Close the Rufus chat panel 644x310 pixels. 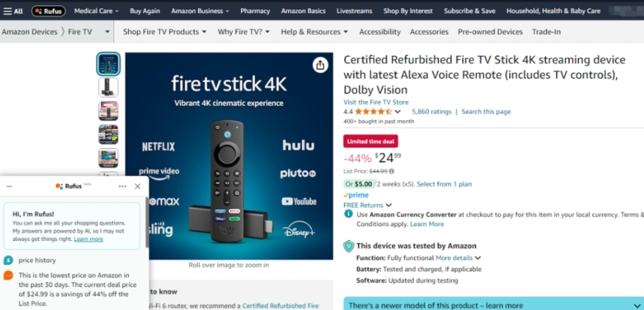tap(138, 186)
